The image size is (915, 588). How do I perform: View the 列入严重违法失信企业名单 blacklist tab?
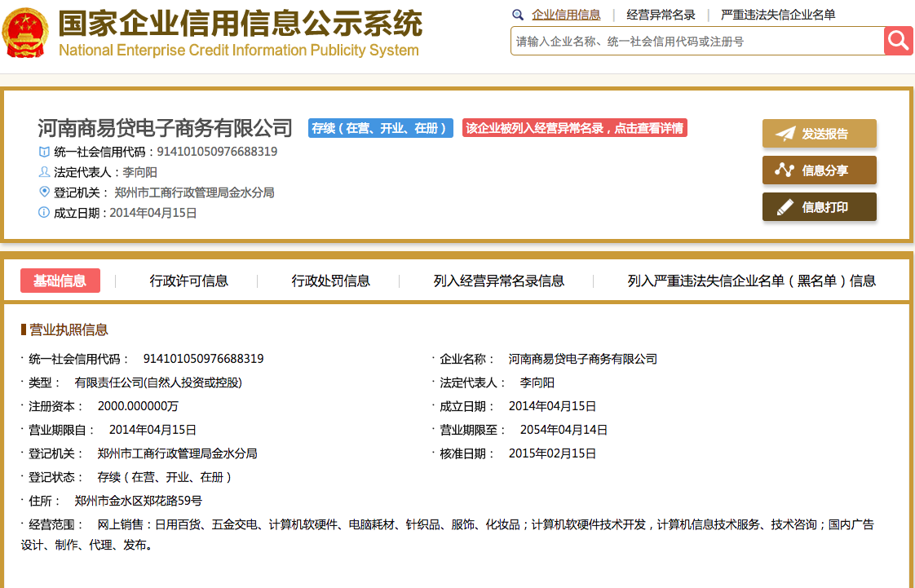click(x=751, y=281)
